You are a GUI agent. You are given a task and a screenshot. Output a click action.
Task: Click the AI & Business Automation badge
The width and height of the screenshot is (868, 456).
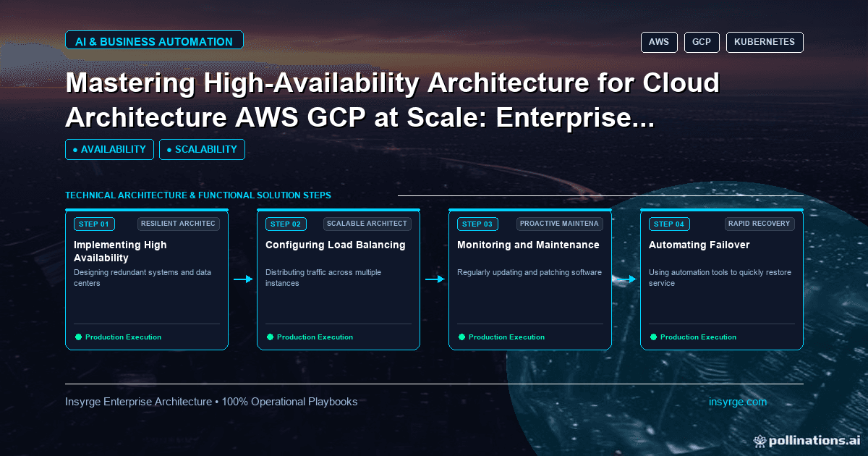pyautogui.click(x=154, y=41)
